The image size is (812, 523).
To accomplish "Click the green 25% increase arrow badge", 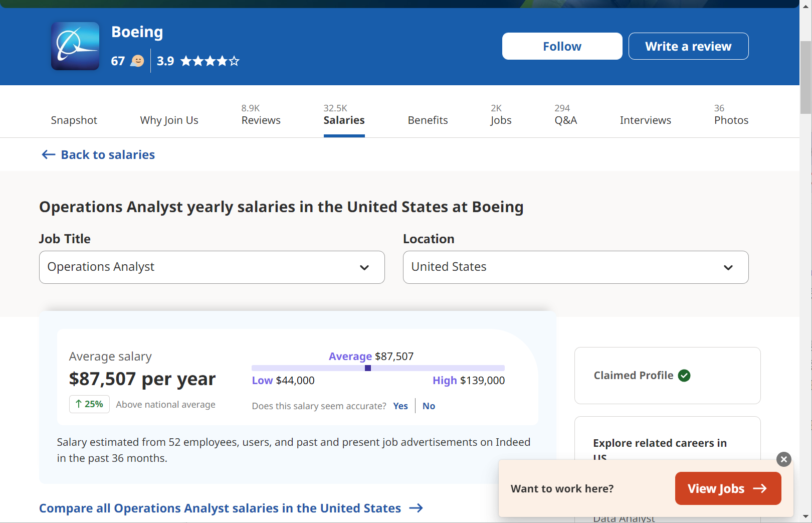I will [x=89, y=404].
